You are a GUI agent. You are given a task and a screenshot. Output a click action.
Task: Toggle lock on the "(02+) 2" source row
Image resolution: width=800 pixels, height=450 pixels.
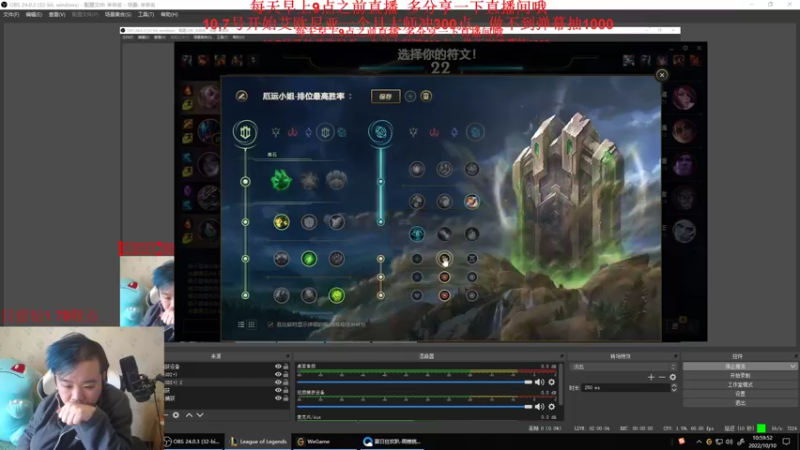tap(286, 382)
